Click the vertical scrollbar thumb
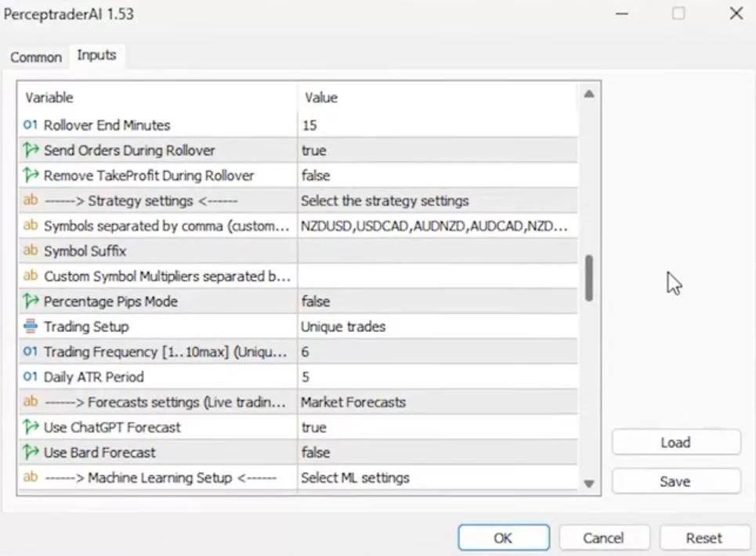The image size is (756, 556). 589,279
